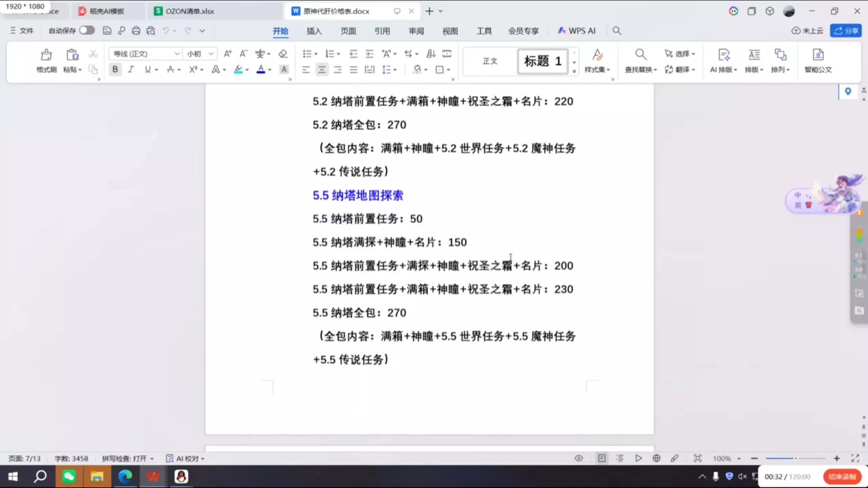Open the font size dropdown

(211, 54)
